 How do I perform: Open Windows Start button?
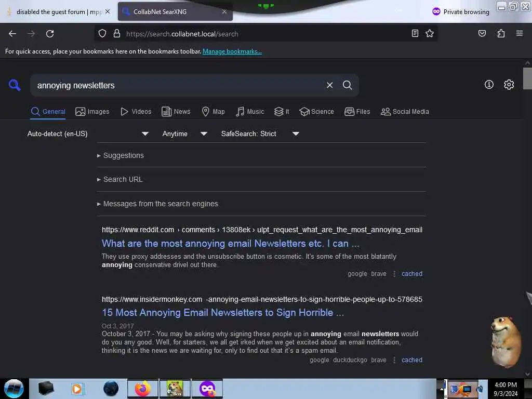(14, 389)
